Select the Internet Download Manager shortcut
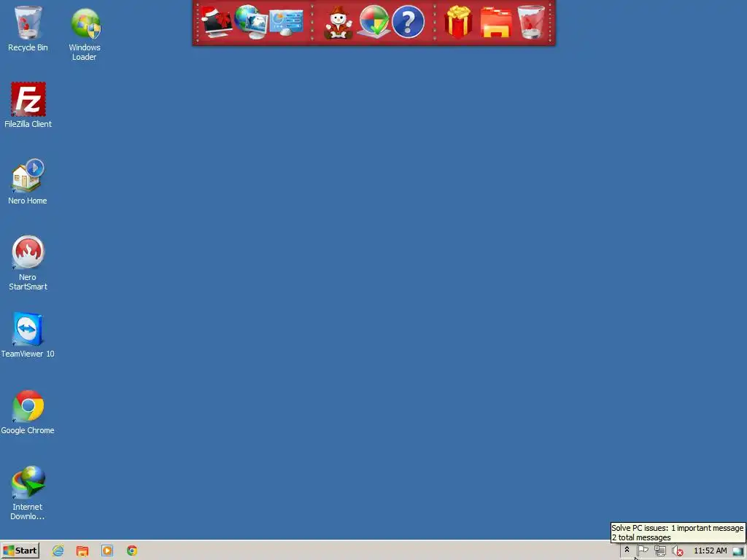Screen dimensions: 747x560 (x=28, y=492)
